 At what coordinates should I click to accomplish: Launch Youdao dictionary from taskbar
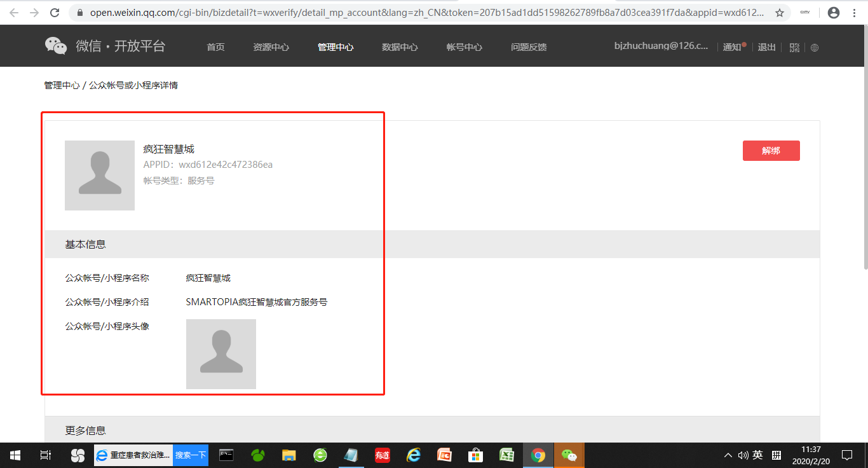pos(382,455)
